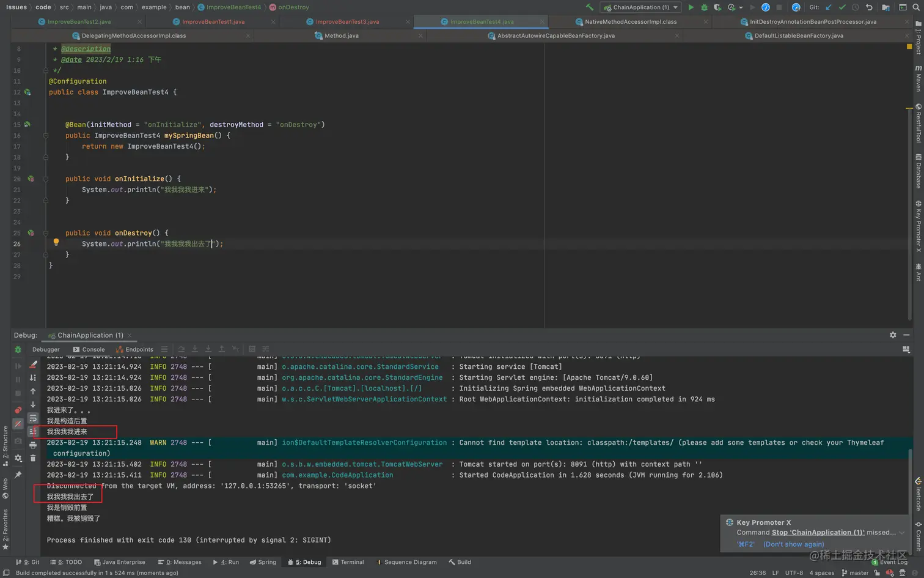Build project with the green hammer icon

(589, 7)
